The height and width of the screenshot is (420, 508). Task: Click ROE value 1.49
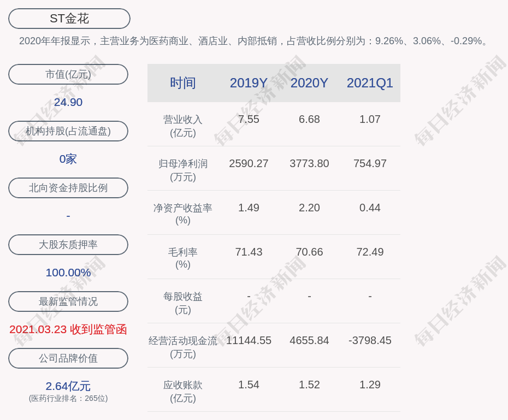click(x=249, y=208)
